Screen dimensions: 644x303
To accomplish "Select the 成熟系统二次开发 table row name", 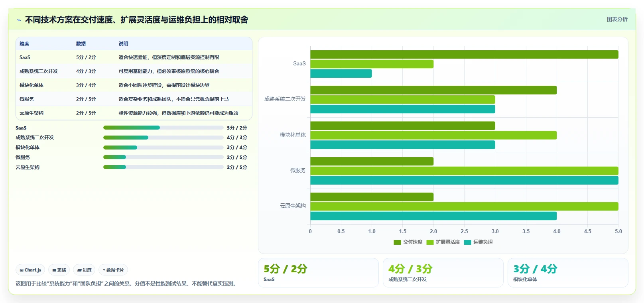I will click(x=39, y=71).
